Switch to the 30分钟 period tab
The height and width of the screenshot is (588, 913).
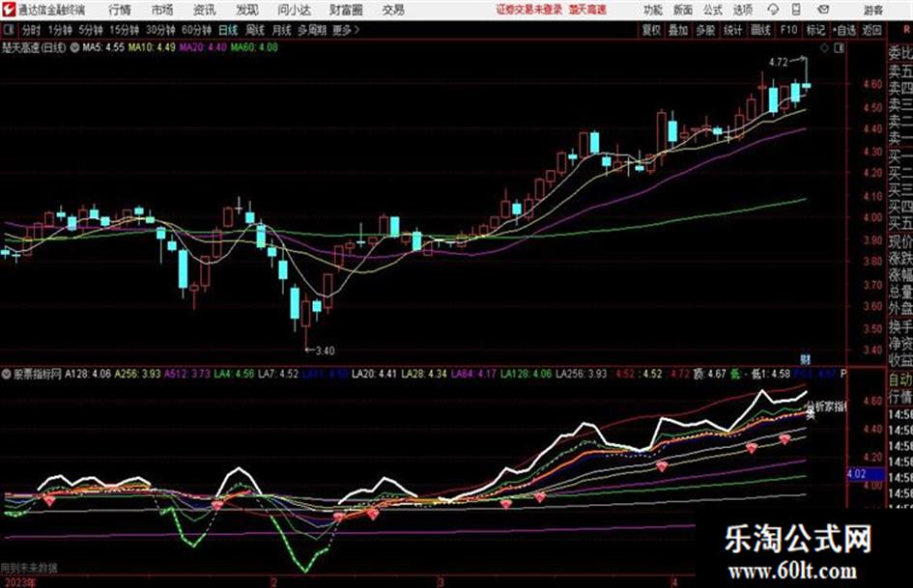160,30
